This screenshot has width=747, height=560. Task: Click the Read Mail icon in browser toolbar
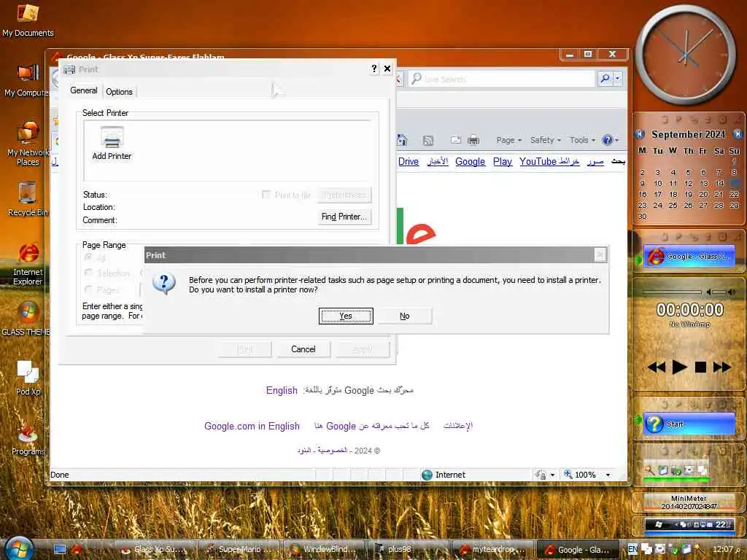455,140
